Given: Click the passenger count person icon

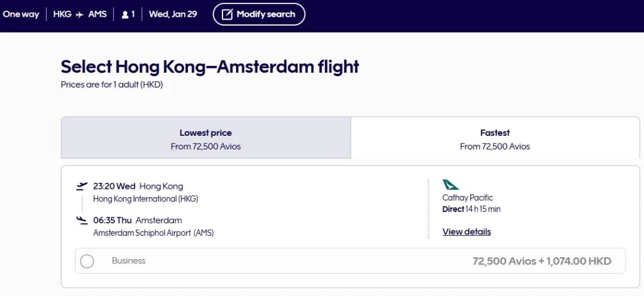Looking at the screenshot, I should click(125, 14).
